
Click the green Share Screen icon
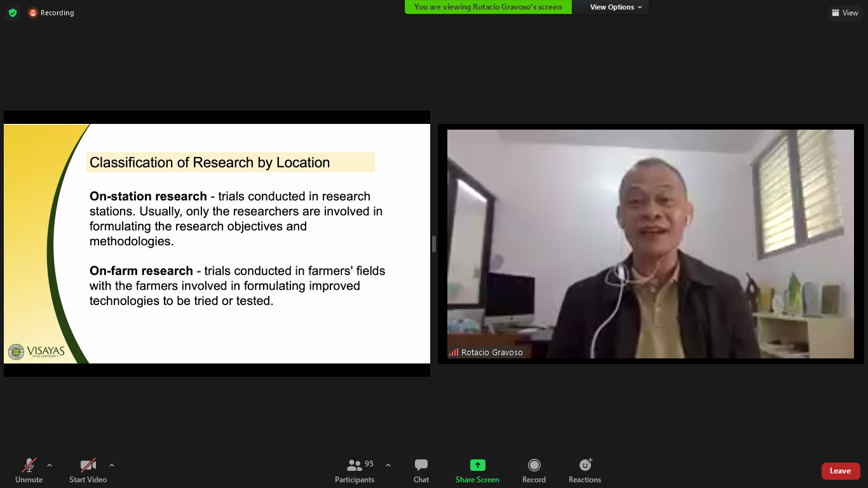pos(477,465)
